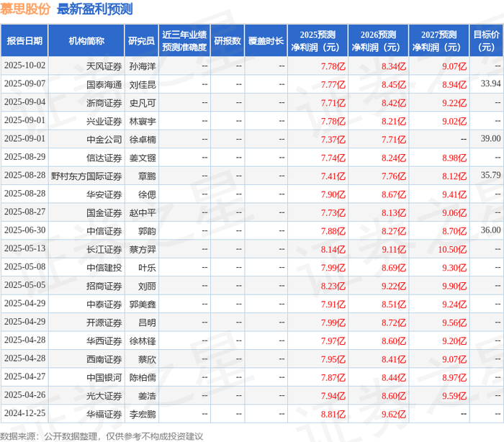The height and width of the screenshot is (442, 504).
Task: Click 9.59亿 in 光大证券 row
Action: coord(454,397)
